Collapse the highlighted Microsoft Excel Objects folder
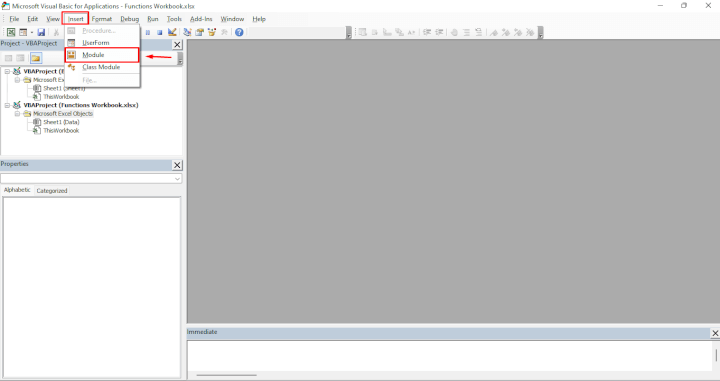Viewport: 720px width, 381px height. coord(17,113)
